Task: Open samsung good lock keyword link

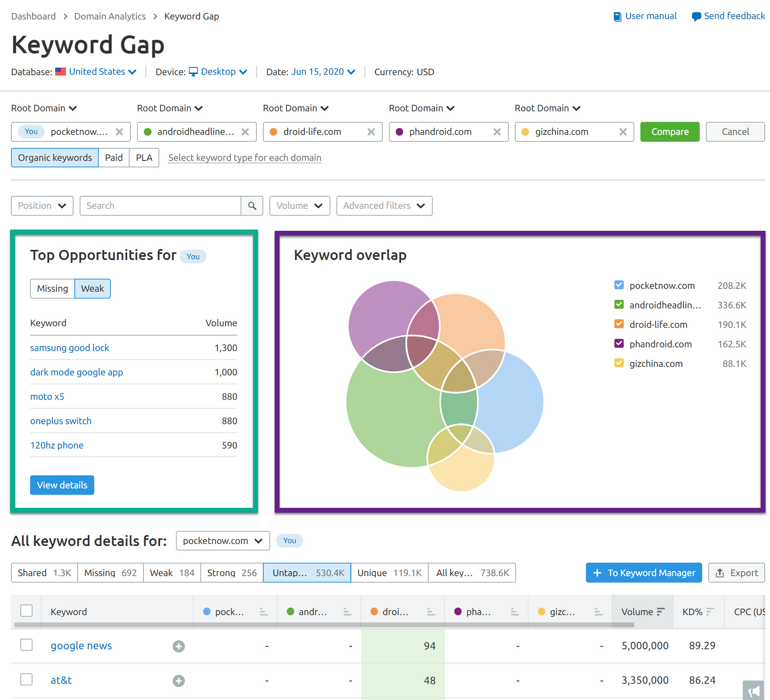Action: [69, 348]
